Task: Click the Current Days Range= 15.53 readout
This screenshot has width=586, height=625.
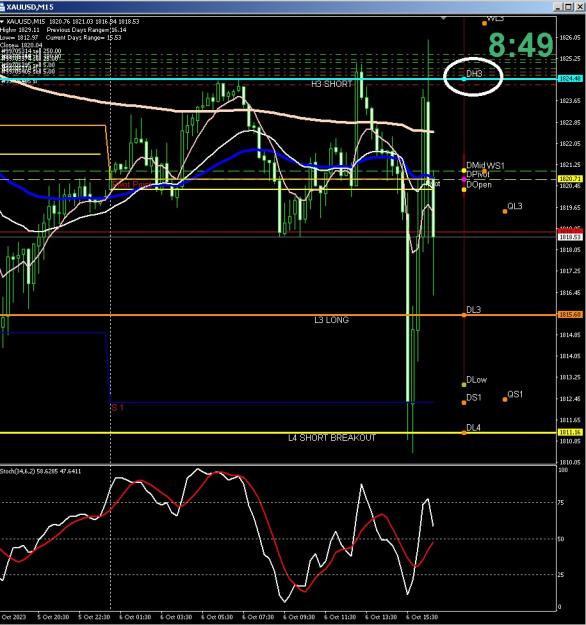Action: [x=83, y=37]
